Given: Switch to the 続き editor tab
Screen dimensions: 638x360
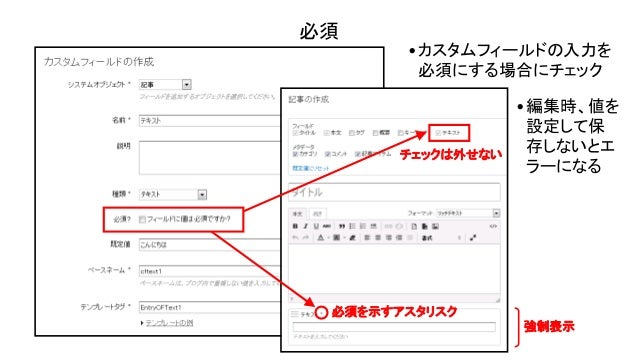Looking at the screenshot, I should 317,214.
